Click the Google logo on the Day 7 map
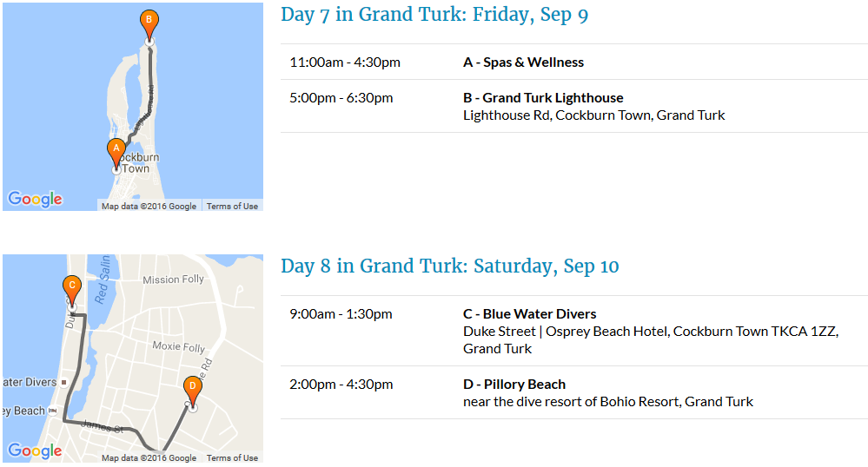Image resolution: width=868 pixels, height=467 pixels. pyautogui.click(x=35, y=199)
